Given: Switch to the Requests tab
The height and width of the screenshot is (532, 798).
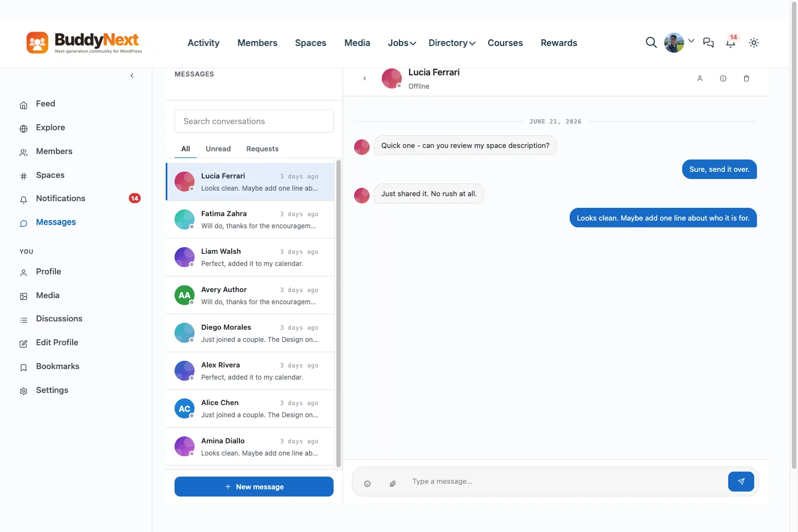Looking at the screenshot, I should (262, 149).
